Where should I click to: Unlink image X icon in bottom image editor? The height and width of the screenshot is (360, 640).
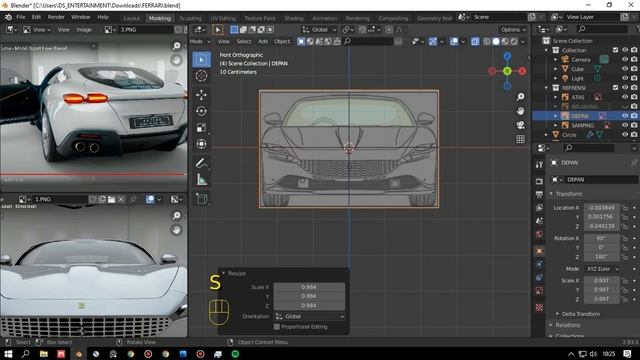121,199
